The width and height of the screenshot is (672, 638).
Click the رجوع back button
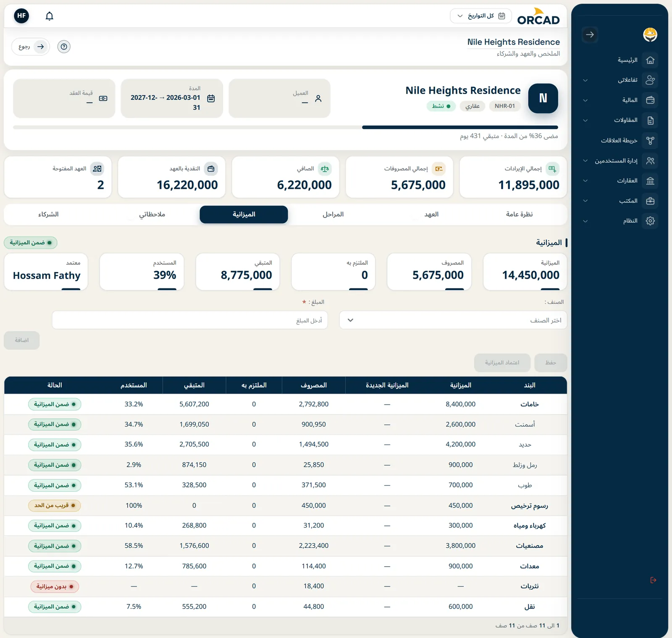(x=31, y=47)
